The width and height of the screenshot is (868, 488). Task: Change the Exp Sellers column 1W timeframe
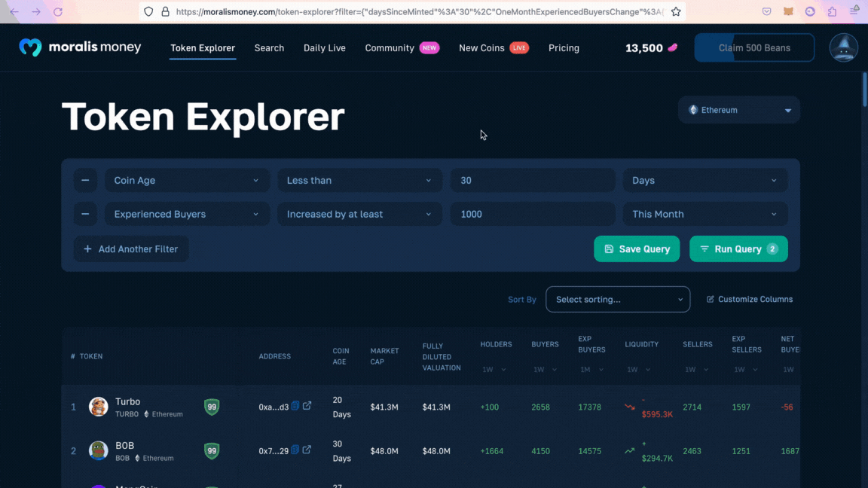click(x=746, y=370)
